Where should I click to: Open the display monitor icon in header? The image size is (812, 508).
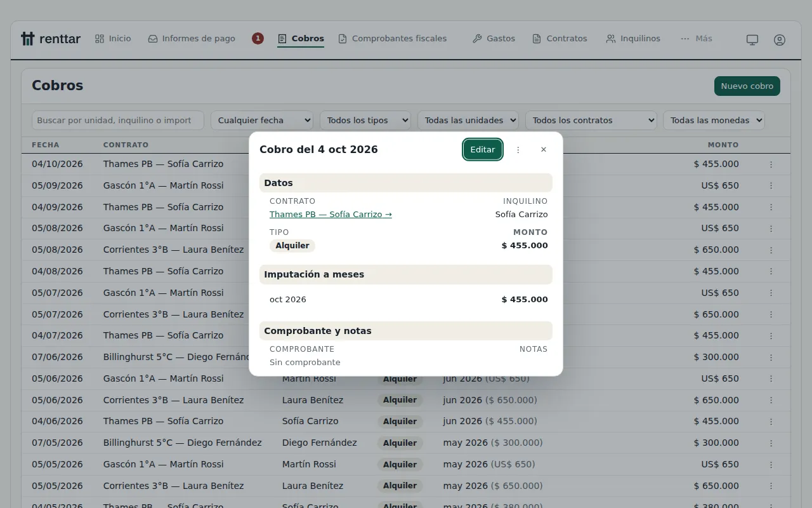[752, 39]
